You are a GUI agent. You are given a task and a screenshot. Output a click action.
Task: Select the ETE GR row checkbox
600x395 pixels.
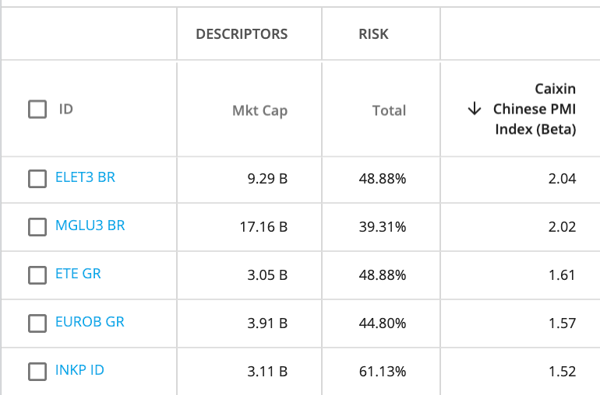pos(38,275)
